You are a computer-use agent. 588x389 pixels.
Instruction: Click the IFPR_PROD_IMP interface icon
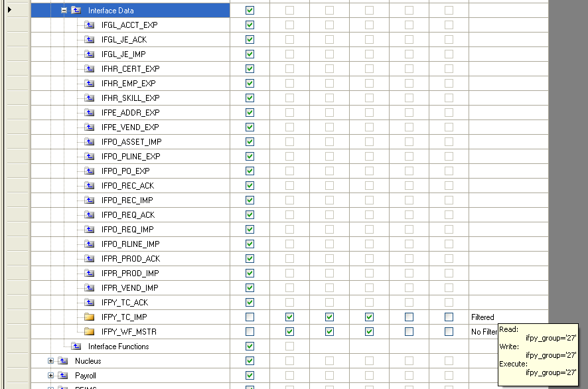pos(89,273)
